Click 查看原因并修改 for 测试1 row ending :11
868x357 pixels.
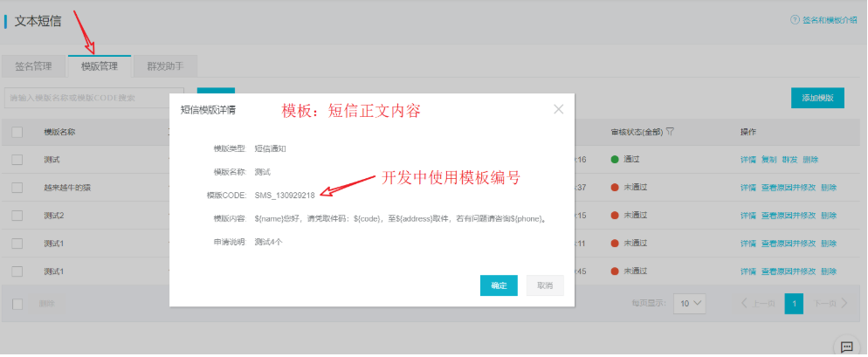point(789,244)
